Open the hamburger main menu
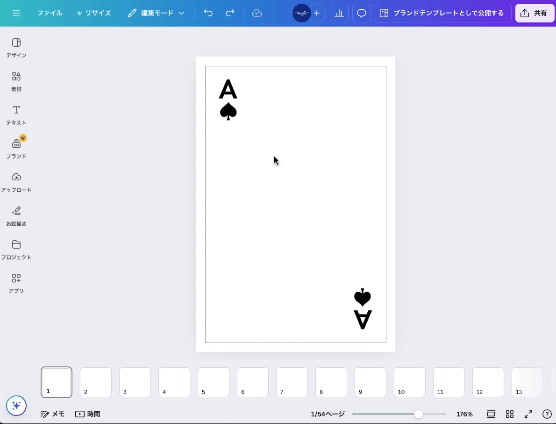556x424 pixels. [x=16, y=13]
